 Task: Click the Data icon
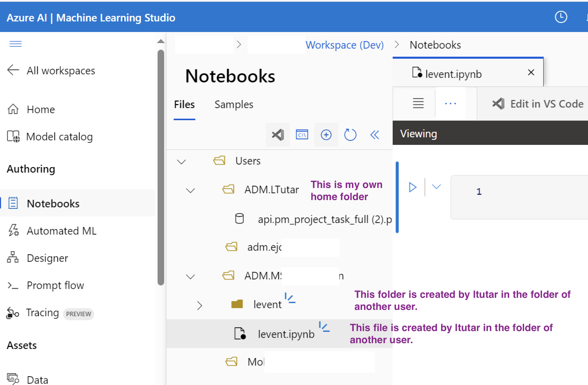tap(13, 379)
